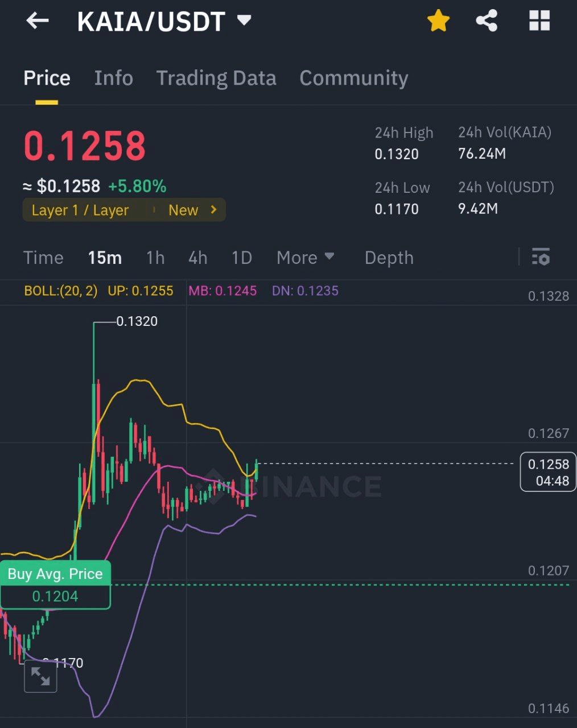The image size is (577, 728).
Task: Expand chart to fullscreen
Action: pos(40,676)
